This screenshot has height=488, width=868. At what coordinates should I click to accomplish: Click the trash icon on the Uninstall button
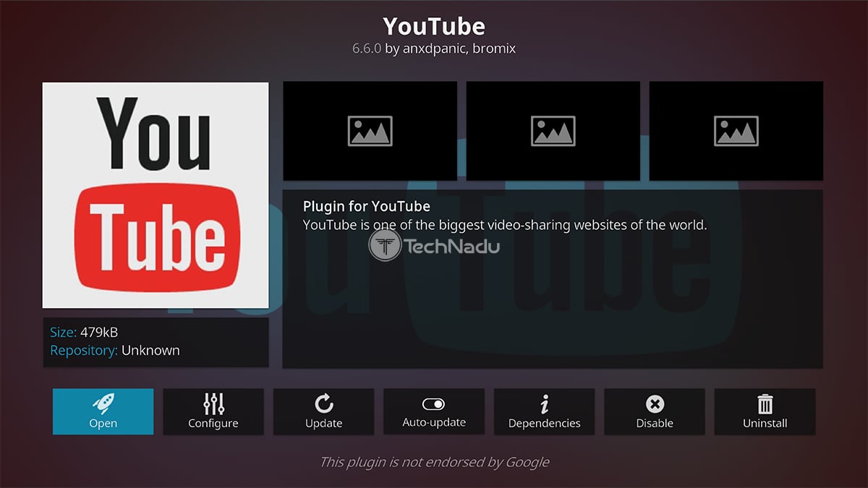click(x=765, y=403)
